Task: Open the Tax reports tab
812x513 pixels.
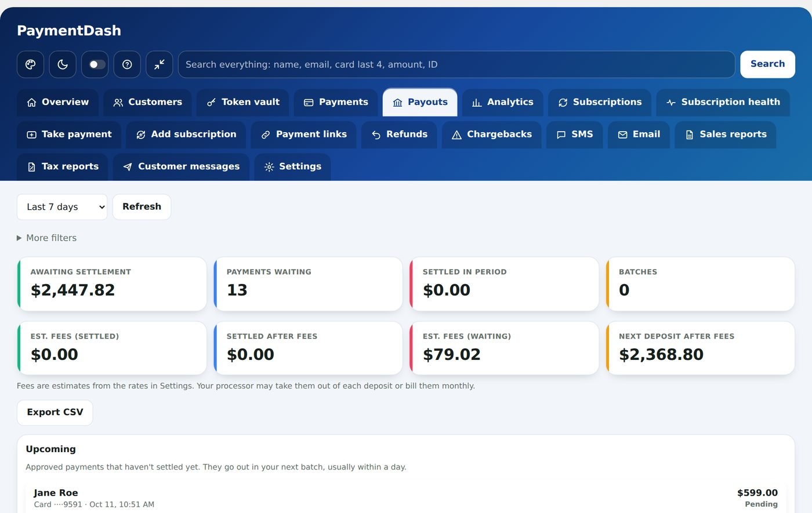Action: pos(63,167)
